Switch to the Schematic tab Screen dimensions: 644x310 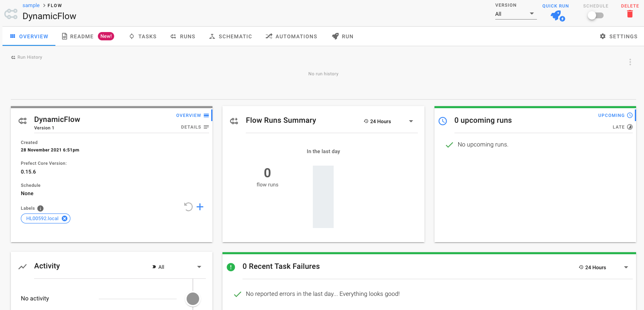[230, 37]
